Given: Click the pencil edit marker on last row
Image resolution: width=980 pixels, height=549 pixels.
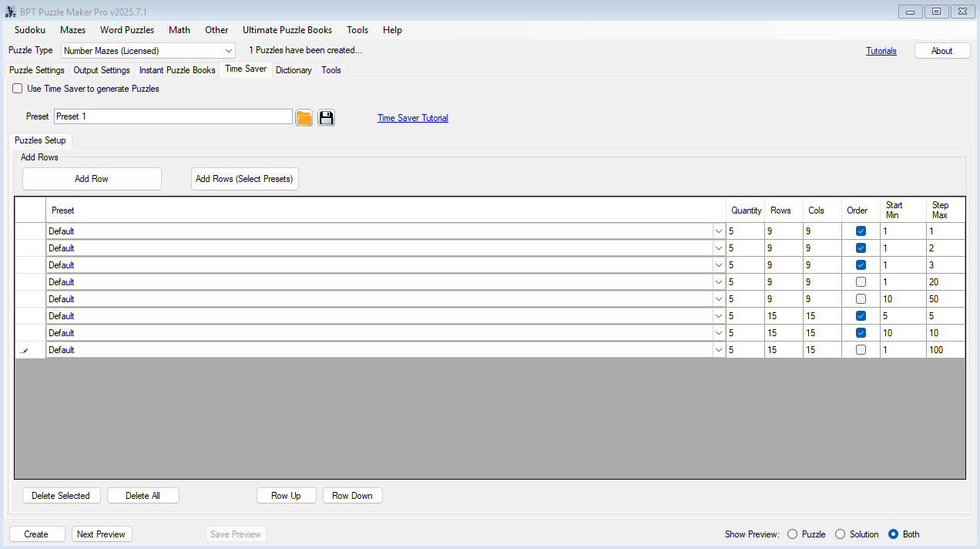Looking at the screenshot, I should coord(23,350).
